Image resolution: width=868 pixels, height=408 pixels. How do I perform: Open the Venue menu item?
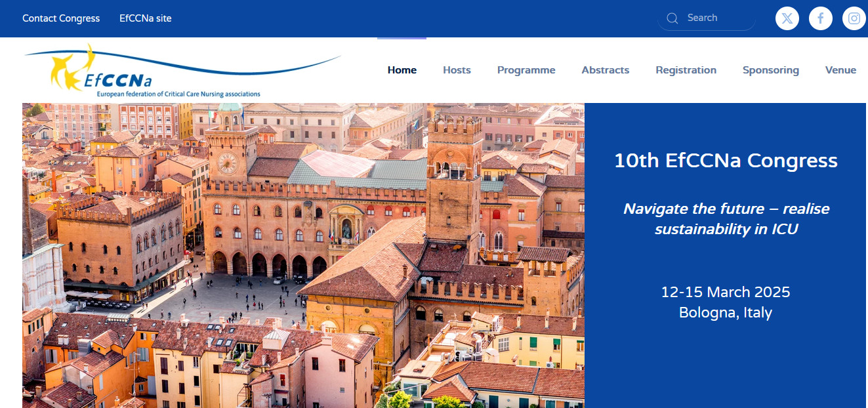(x=841, y=70)
